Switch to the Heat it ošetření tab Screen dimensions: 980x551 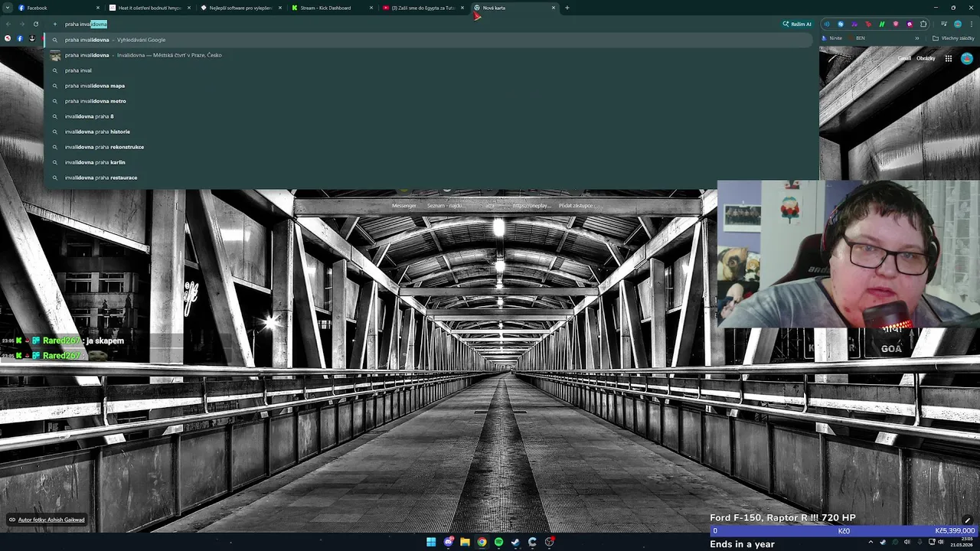pyautogui.click(x=150, y=8)
